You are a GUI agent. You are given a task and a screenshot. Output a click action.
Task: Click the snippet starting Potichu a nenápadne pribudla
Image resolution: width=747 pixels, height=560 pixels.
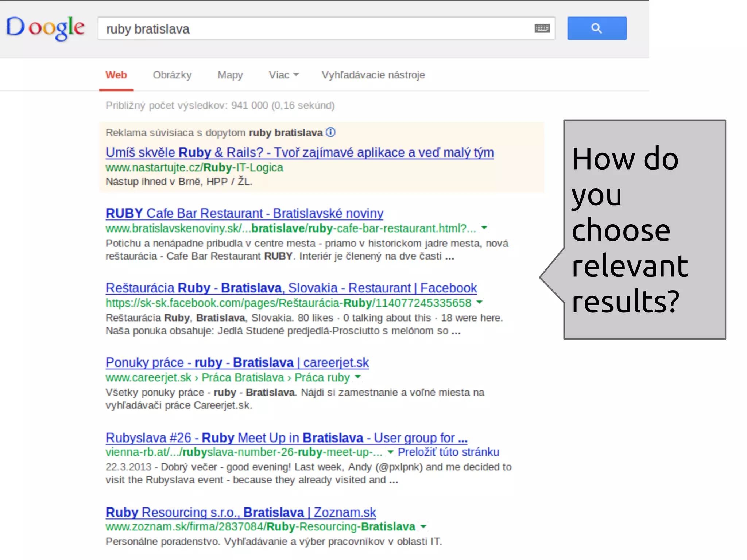(307, 250)
